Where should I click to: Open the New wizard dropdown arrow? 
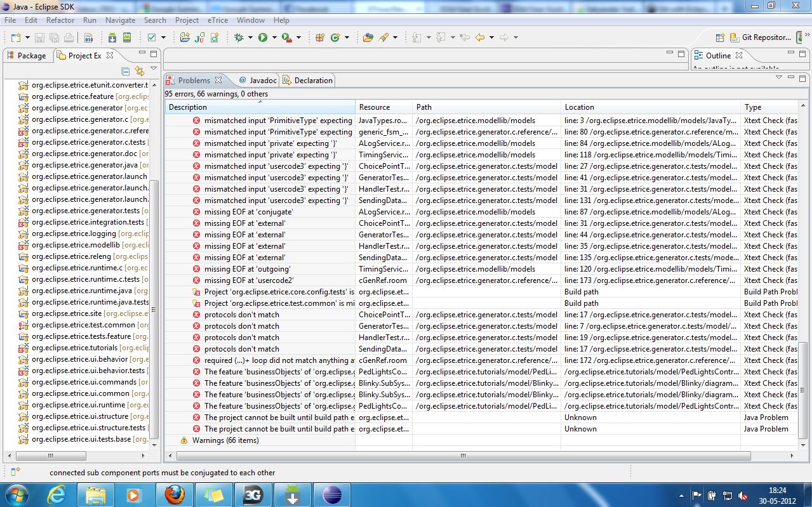(x=26, y=37)
